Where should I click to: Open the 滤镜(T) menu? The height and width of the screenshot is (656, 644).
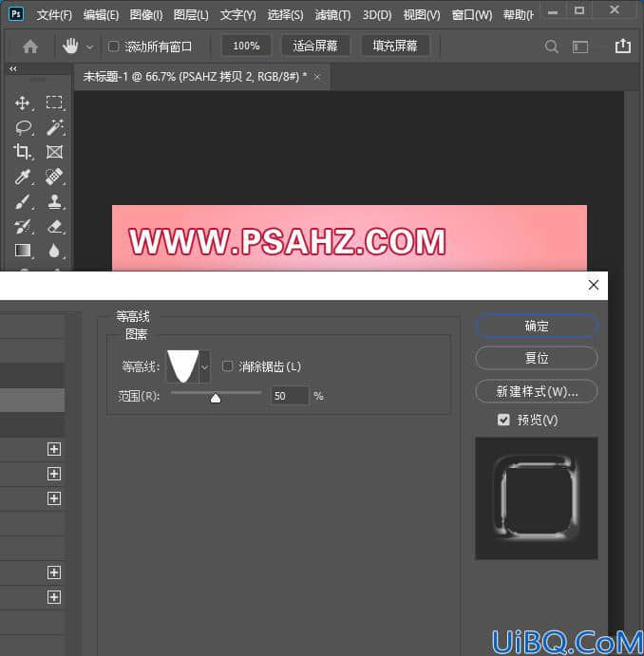tap(332, 15)
